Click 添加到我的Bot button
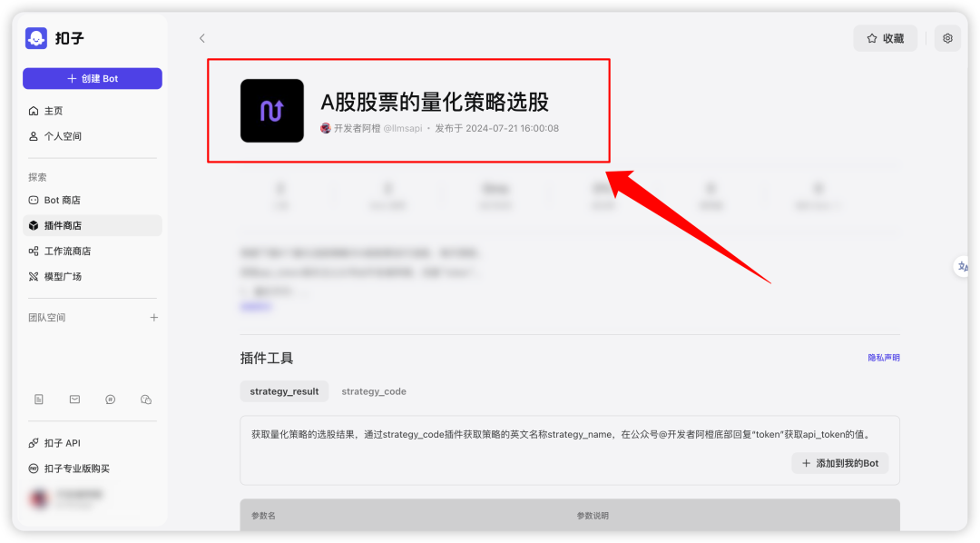Image resolution: width=980 pixels, height=543 pixels. (x=840, y=464)
